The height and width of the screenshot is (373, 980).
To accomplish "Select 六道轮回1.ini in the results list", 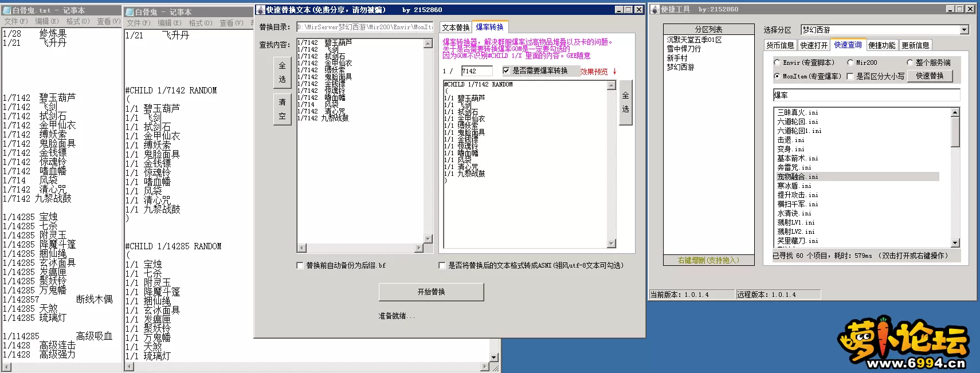I will (799, 131).
